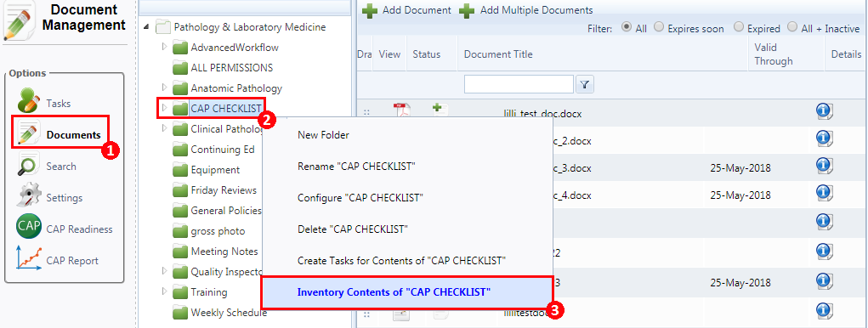Click the Pathology & Laboratory Medicine root folder icon

click(x=162, y=26)
